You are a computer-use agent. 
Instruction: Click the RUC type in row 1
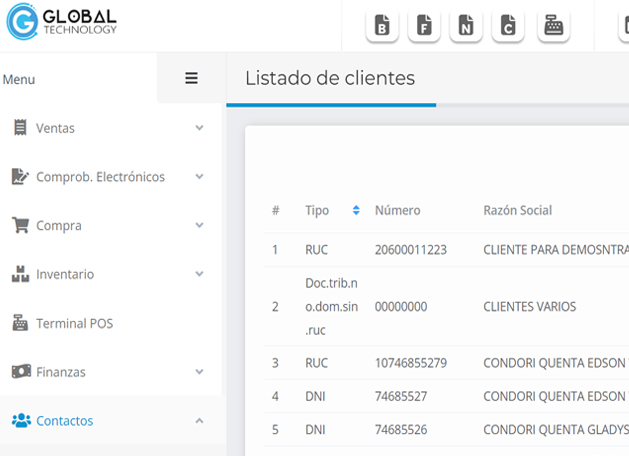317,250
